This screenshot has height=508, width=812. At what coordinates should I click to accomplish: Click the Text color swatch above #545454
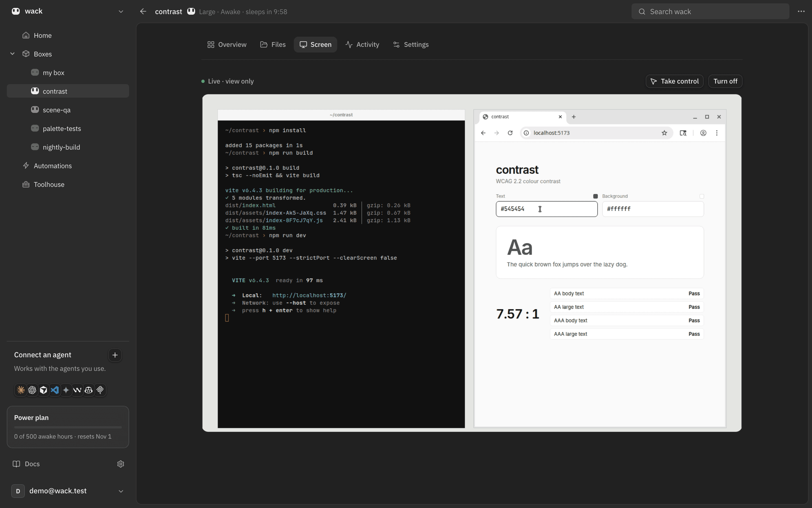(x=595, y=196)
